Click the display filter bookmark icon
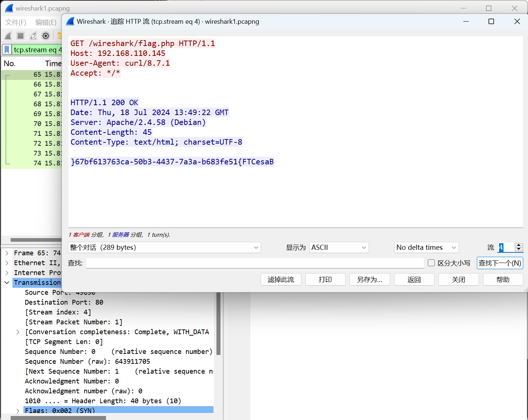This screenshot has width=528, height=420. click(x=7, y=50)
